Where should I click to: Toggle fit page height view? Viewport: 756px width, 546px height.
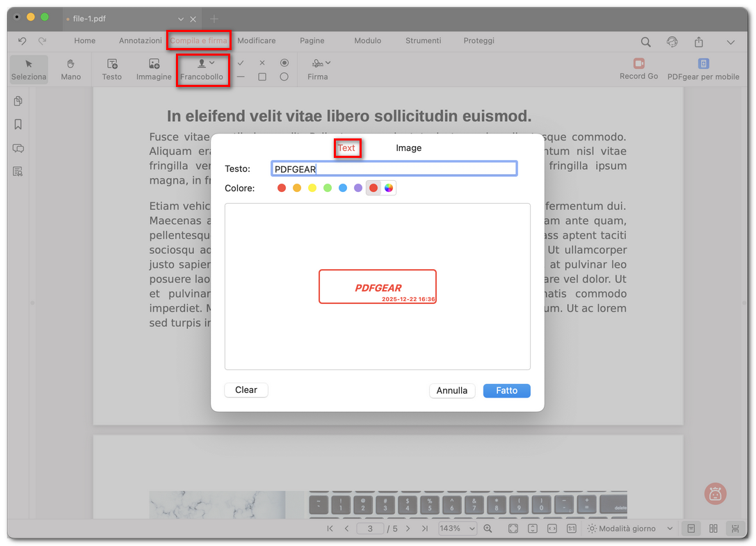(x=532, y=529)
